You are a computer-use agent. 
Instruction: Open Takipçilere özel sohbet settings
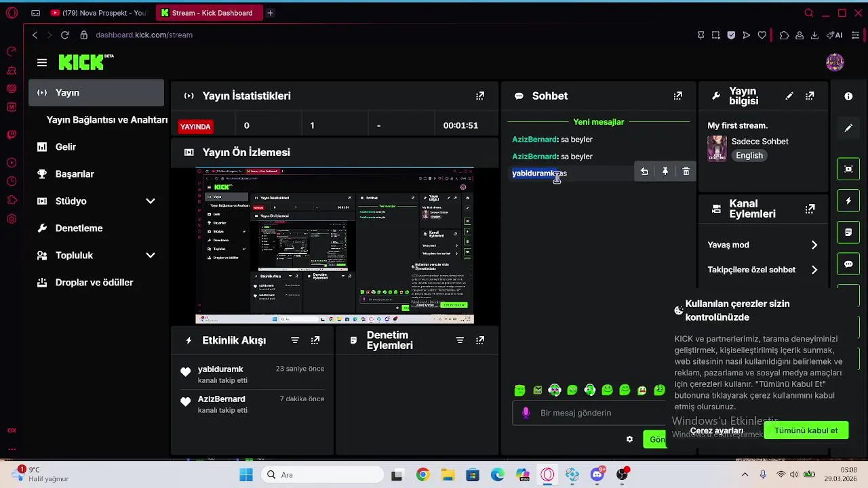tap(763, 270)
